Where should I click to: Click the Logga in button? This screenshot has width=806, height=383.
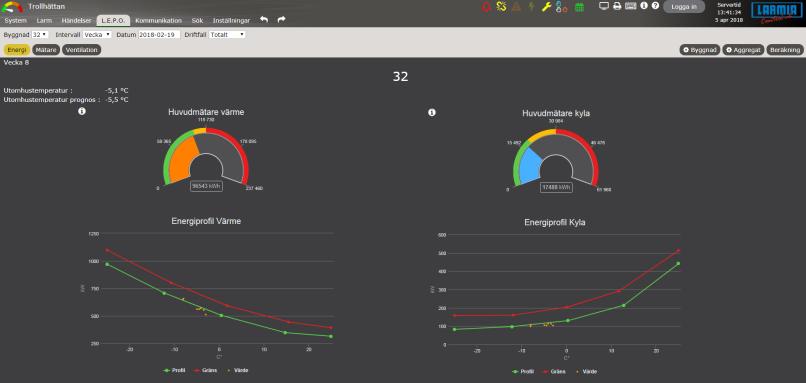(684, 7)
